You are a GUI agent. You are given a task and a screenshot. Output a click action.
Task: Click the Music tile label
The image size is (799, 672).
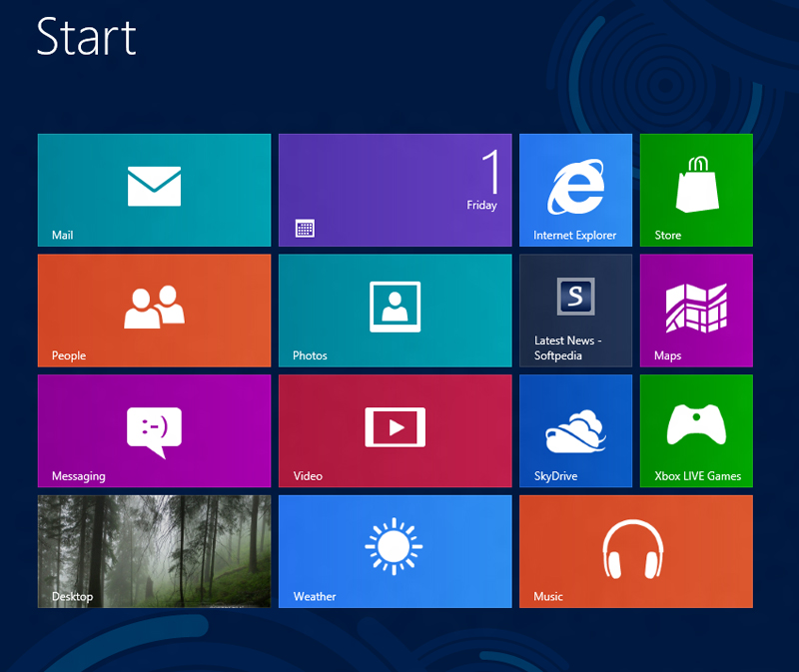547,596
